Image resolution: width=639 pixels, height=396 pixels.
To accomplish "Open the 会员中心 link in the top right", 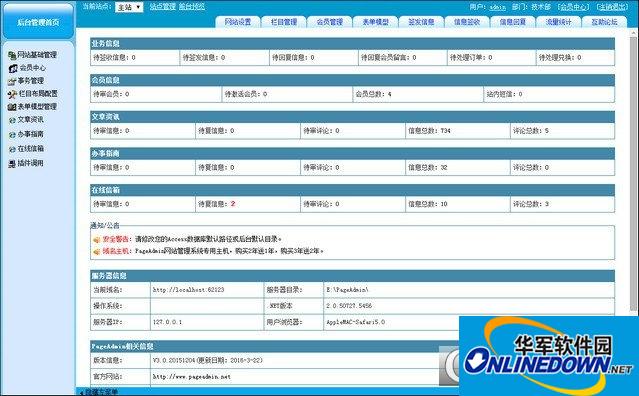I will 573,7.
